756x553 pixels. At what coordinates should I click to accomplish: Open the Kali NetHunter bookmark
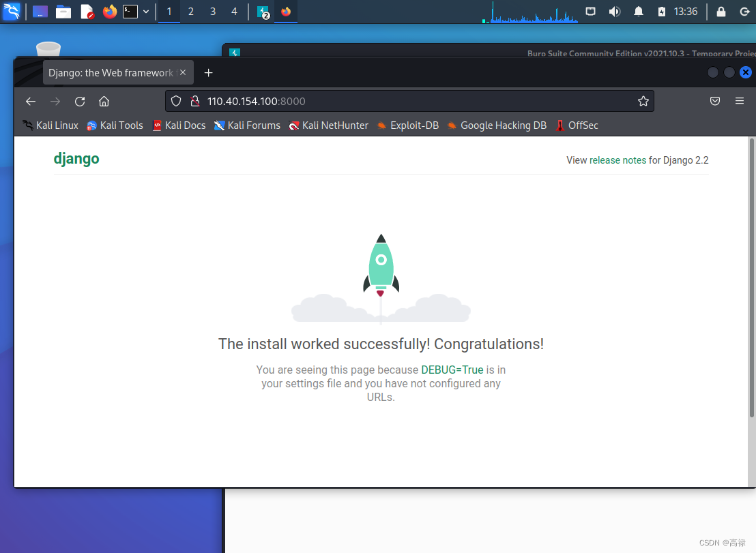point(328,125)
